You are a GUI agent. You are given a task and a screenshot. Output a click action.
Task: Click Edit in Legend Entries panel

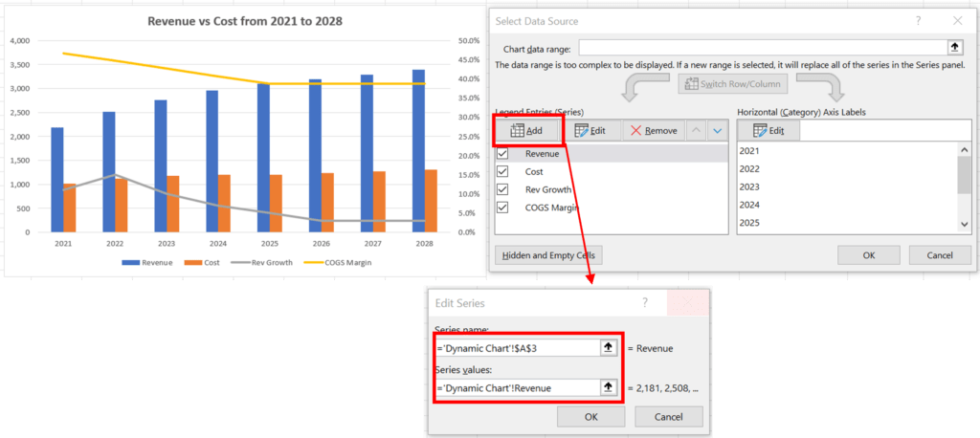tap(592, 131)
